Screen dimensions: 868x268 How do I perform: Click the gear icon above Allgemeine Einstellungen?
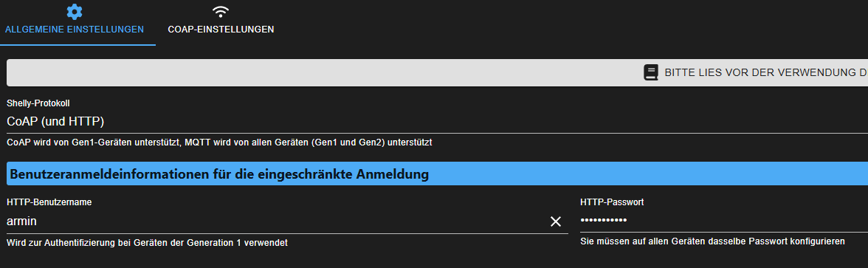point(74,12)
